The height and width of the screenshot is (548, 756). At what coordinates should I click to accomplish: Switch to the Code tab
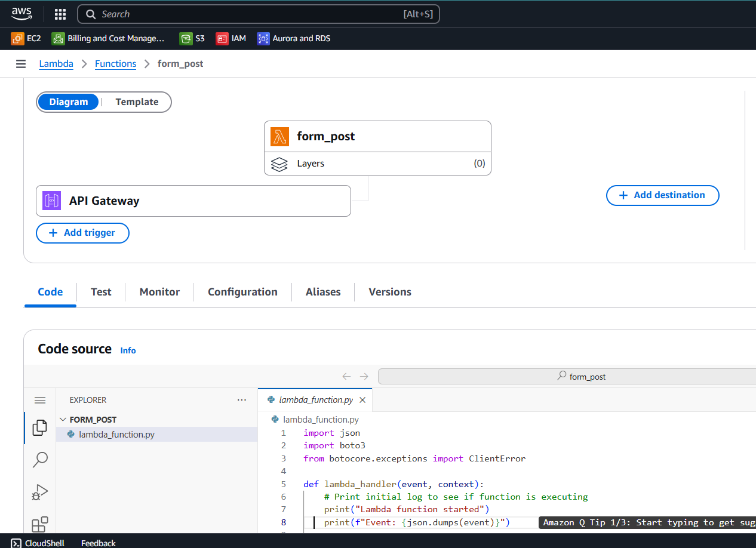[x=50, y=292]
